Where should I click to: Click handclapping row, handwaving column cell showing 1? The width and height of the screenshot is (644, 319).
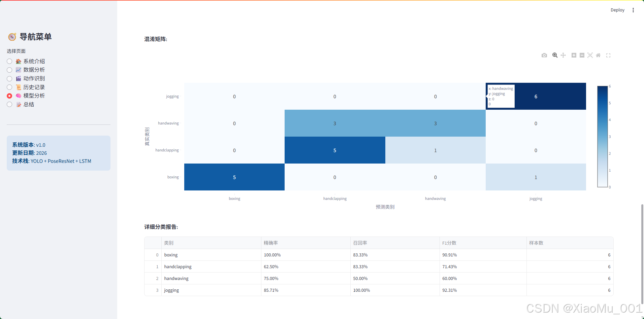(436, 150)
